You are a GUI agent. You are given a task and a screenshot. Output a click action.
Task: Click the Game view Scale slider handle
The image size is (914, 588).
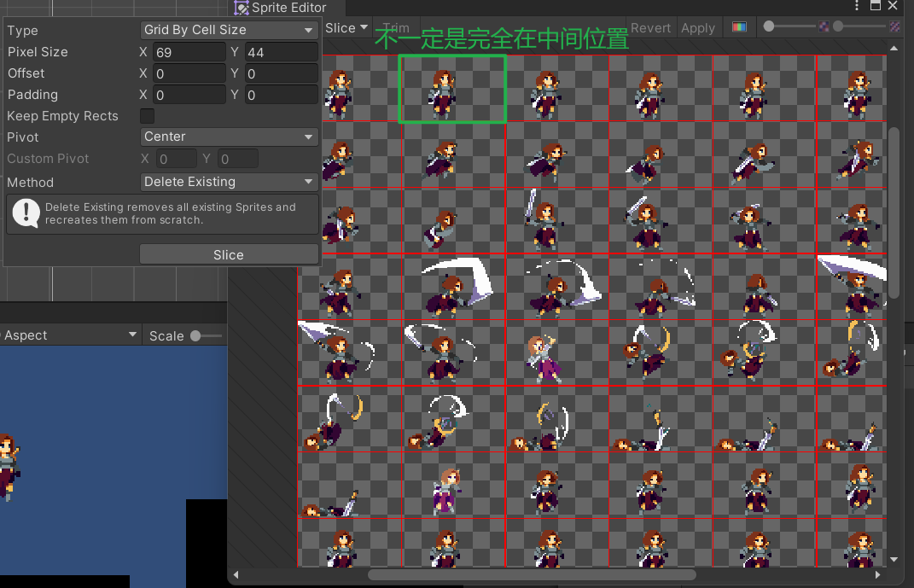(x=195, y=335)
